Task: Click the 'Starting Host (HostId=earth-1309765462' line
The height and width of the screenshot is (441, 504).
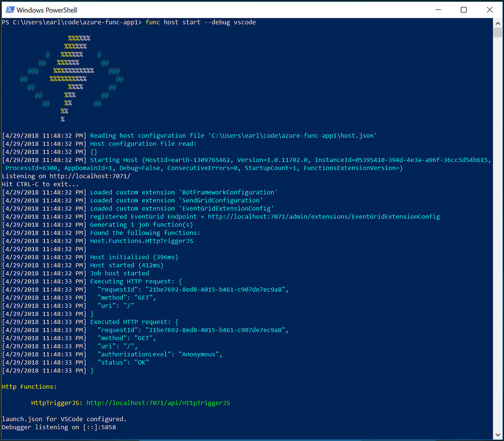Action: 247,160
